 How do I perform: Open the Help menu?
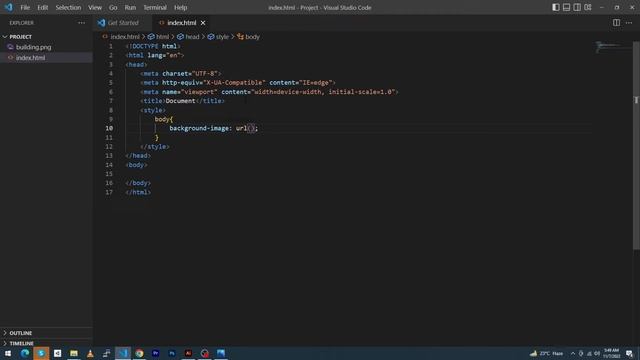(180, 7)
